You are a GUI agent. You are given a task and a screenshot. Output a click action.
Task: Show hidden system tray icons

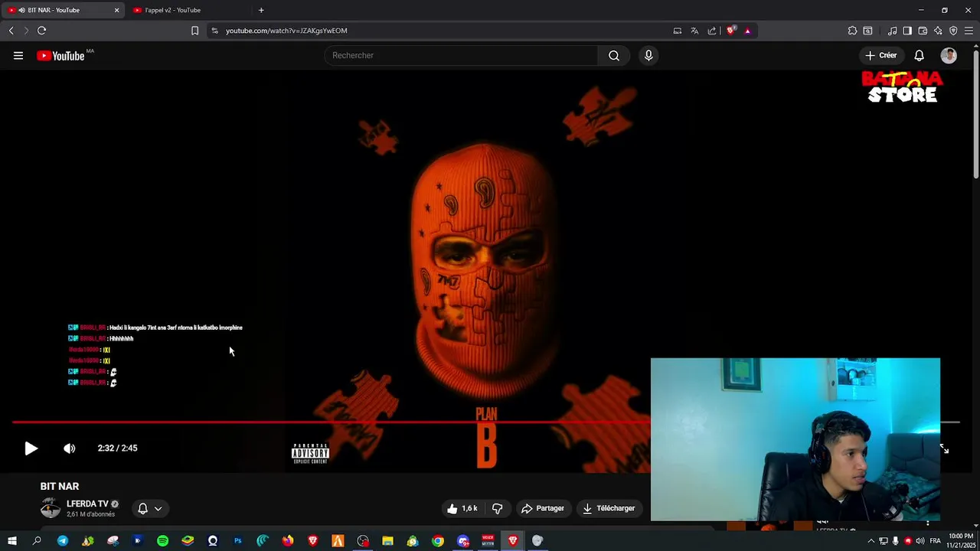click(x=871, y=541)
